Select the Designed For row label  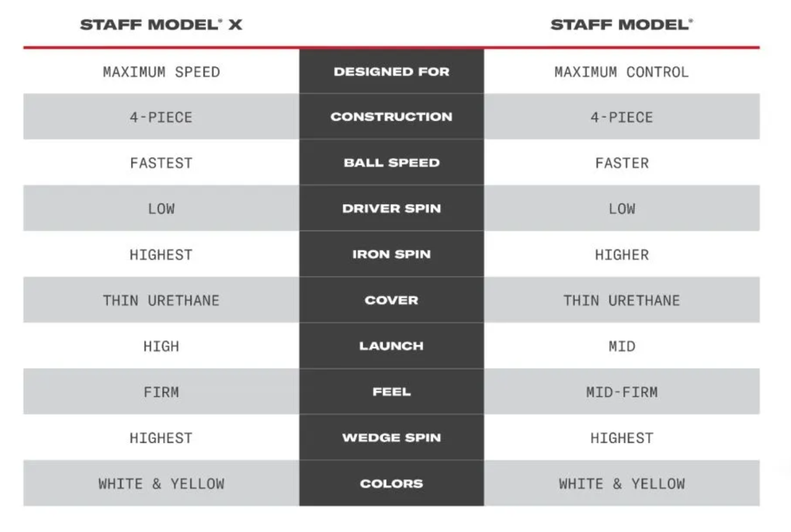tap(391, 72)
